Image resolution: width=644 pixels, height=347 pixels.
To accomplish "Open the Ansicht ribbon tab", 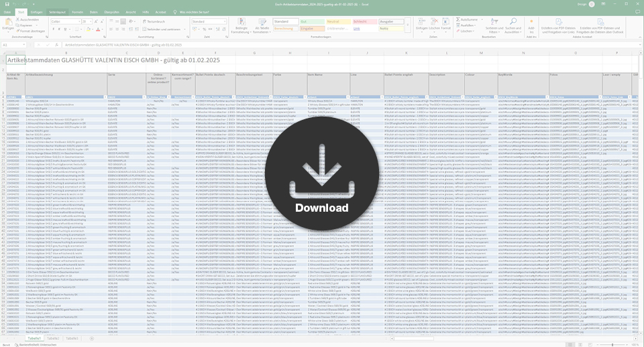I will pyautogui.click(x=131, y=12).
